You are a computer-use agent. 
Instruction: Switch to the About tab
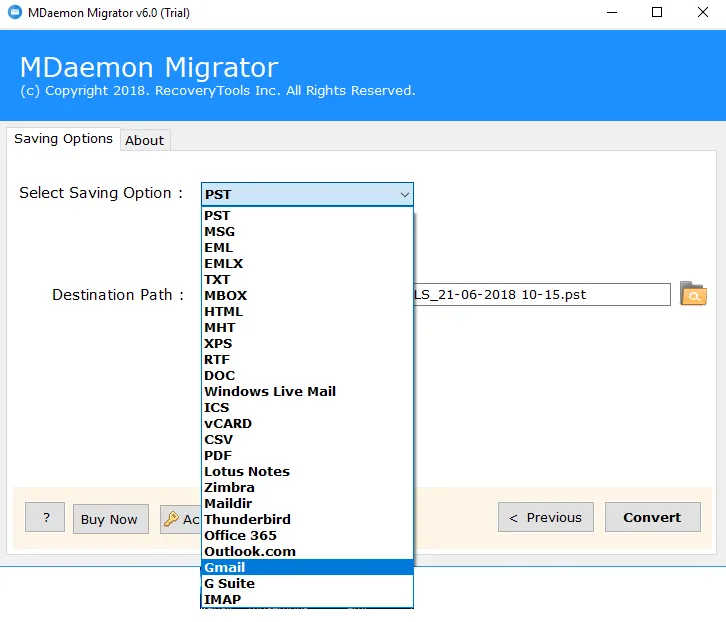click(144, 140)
